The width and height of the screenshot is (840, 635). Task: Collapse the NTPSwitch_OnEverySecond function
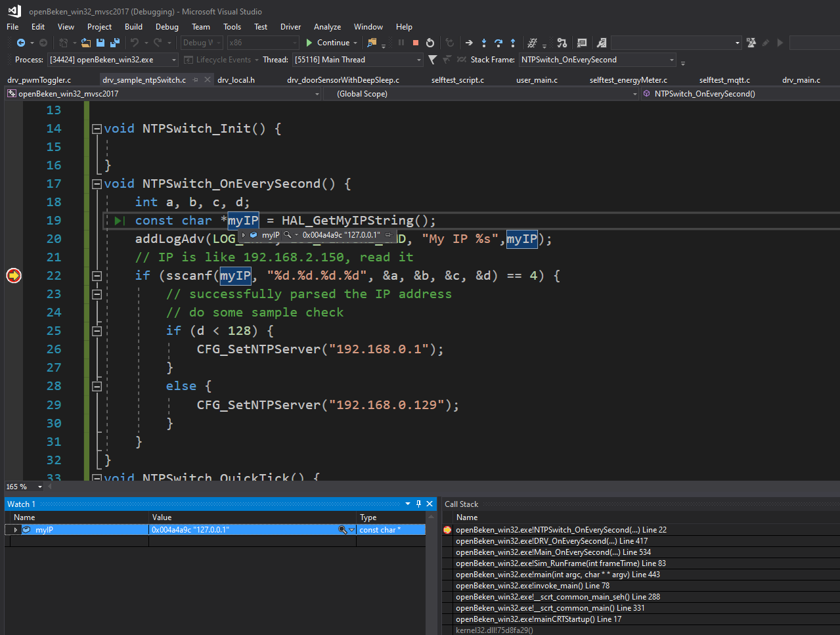coord(97,184)
